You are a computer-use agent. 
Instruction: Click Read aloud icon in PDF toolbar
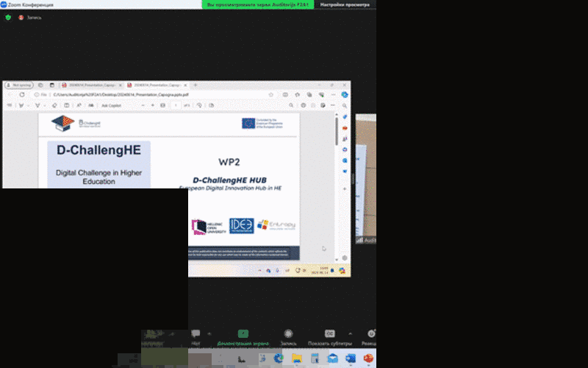click(79, 105)
